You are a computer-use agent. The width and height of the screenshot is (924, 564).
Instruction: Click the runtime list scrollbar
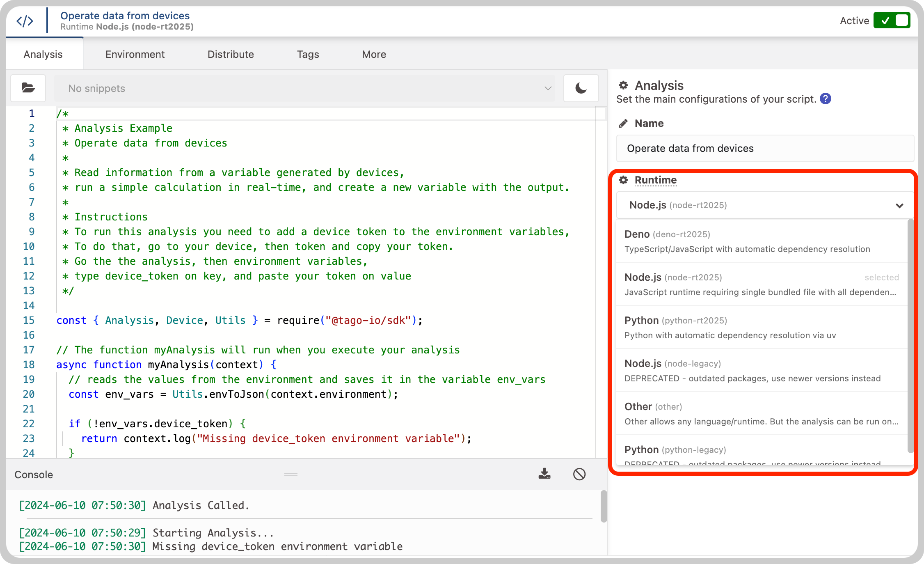(910, 337)
